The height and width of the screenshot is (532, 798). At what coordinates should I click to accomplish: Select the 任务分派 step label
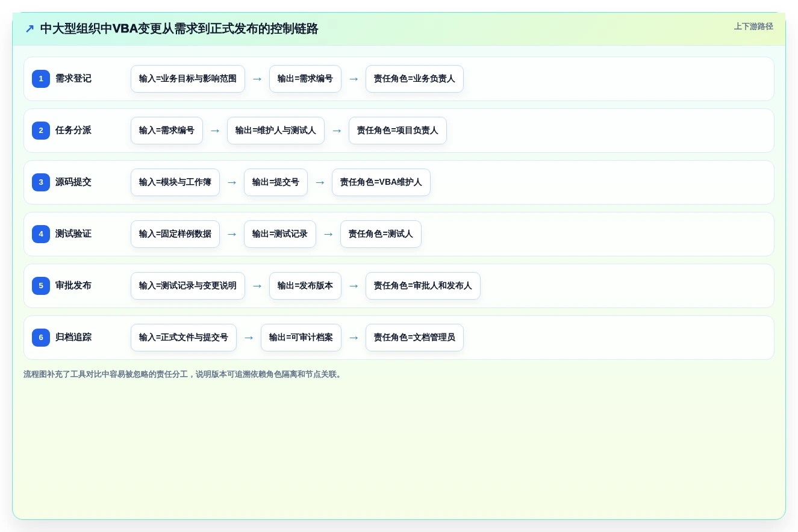73,131
